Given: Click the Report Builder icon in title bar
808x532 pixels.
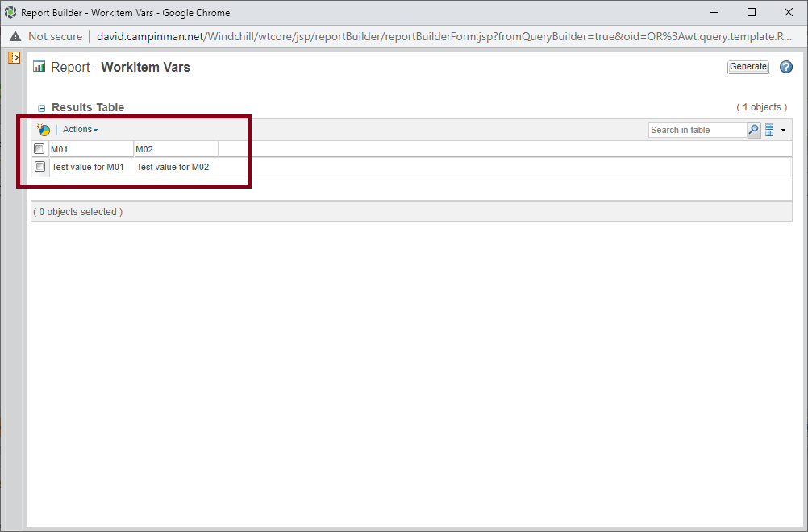Looking at the screenshot, I should [x=10, y=12].
